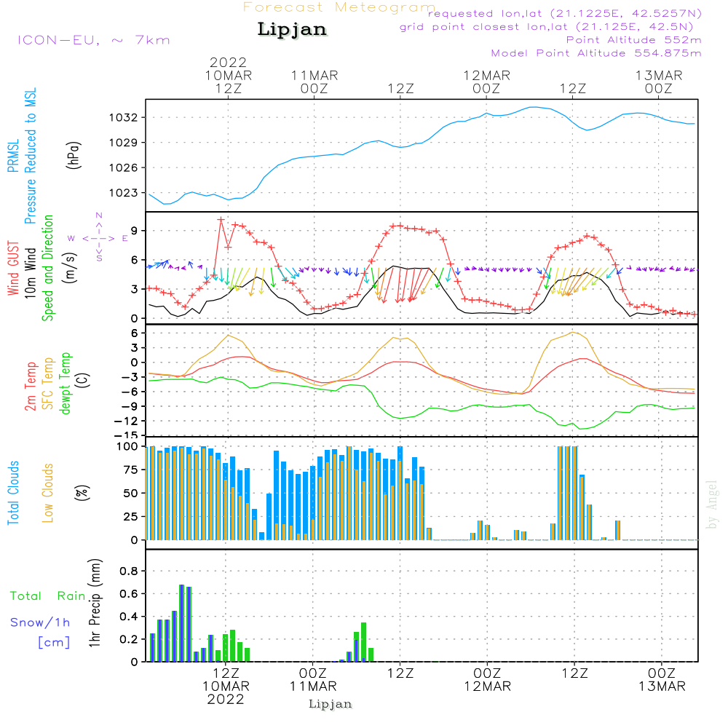Click the Forecast Meteogram heading
728x728 pixels.
[x=339, y=8]
